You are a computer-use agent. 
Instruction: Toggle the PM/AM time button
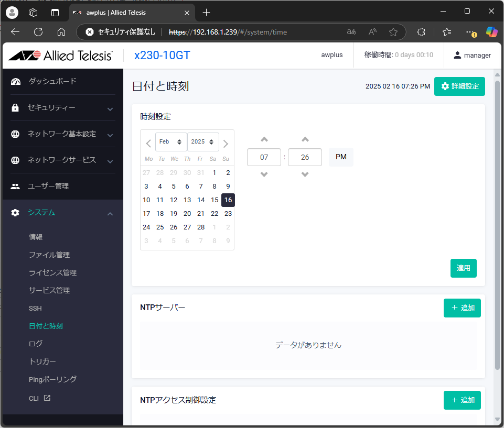[341, 157]
